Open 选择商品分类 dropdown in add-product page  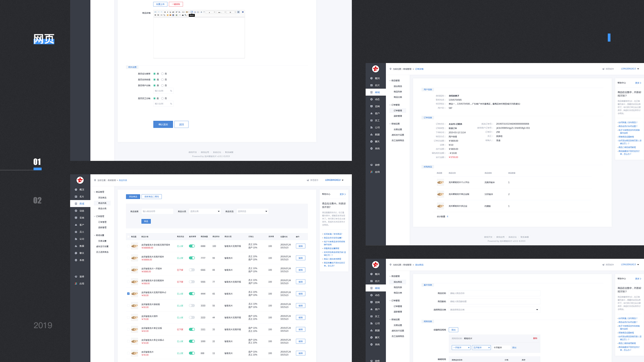click(494, 310)
